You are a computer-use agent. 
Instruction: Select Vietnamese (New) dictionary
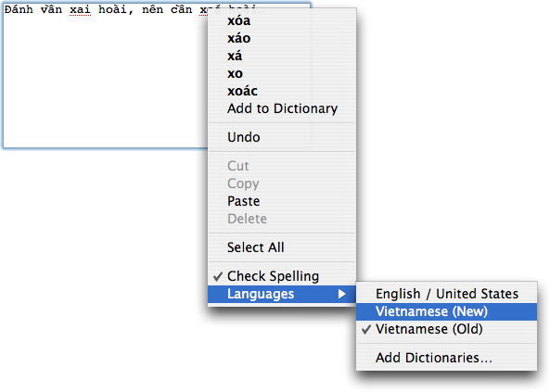tap(446, 311)
